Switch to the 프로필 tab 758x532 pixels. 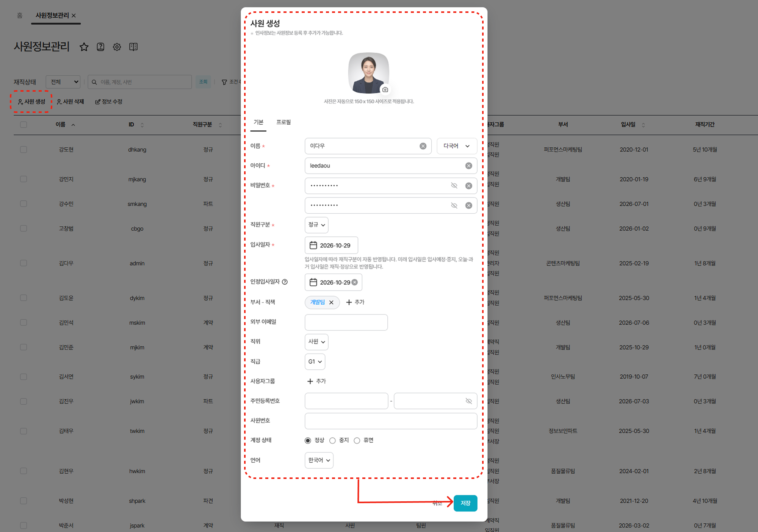pos(283,122)
